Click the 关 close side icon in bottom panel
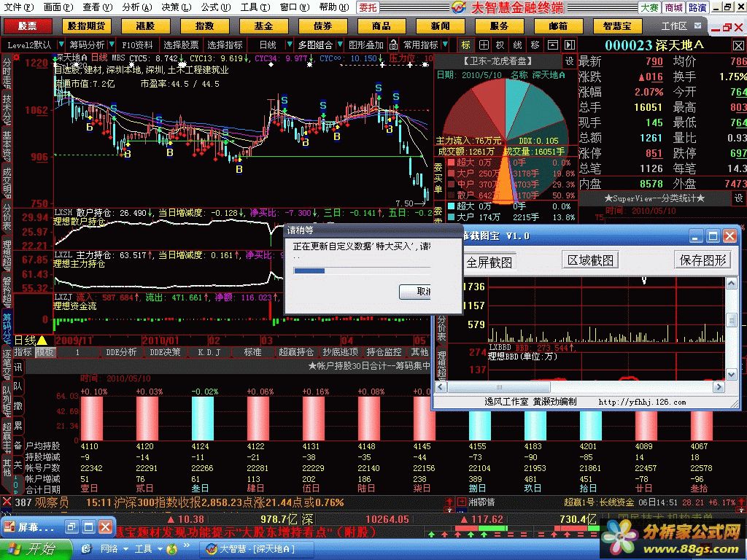747x560 pixels. tap(18, 464)
